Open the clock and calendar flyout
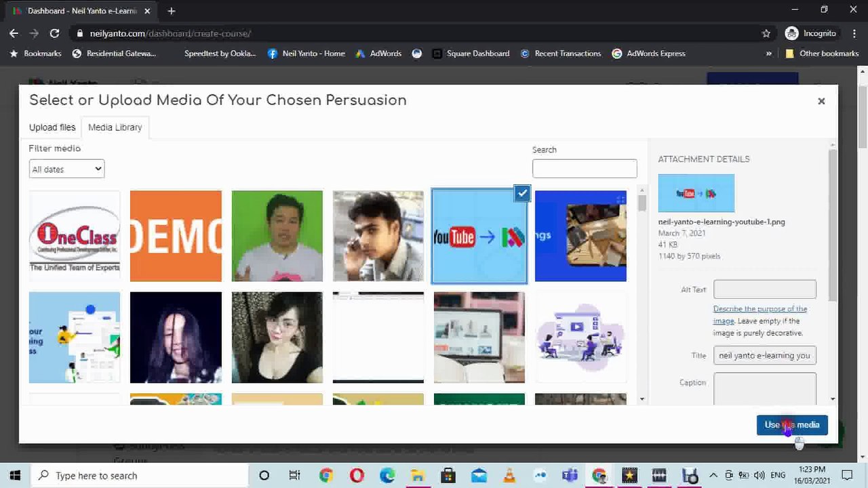 tap(811, 475)
